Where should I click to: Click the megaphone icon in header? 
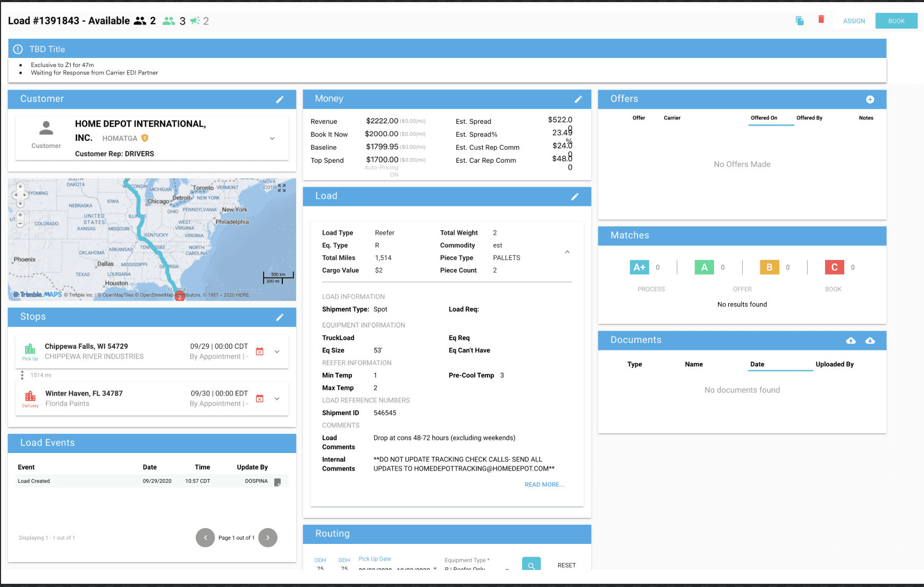point(195,21)
